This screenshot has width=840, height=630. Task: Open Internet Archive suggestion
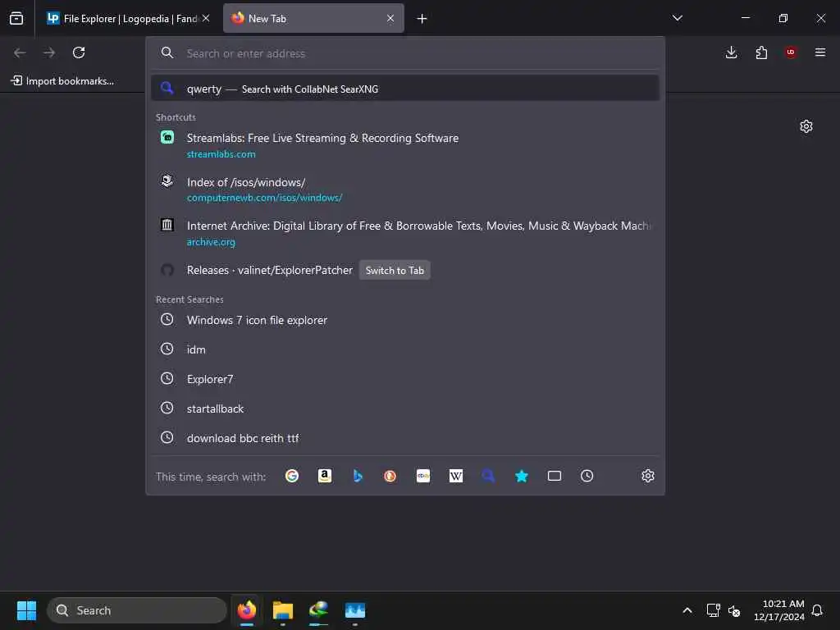pos(405,233)
